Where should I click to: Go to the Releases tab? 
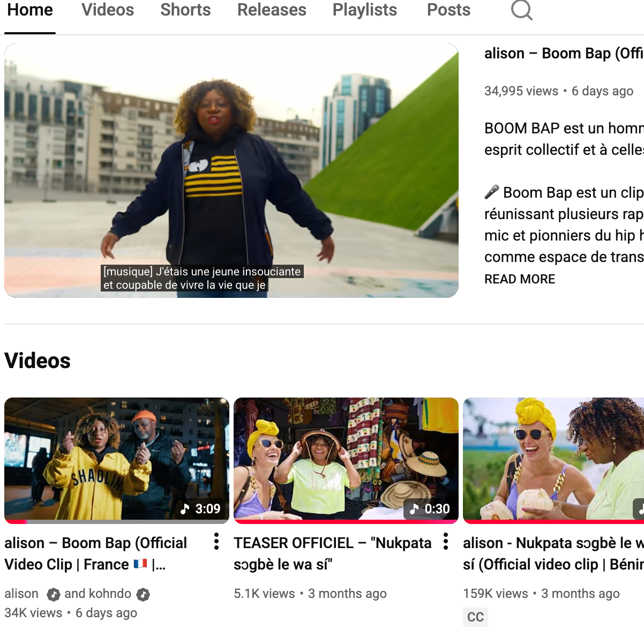[x=272, y=10]
